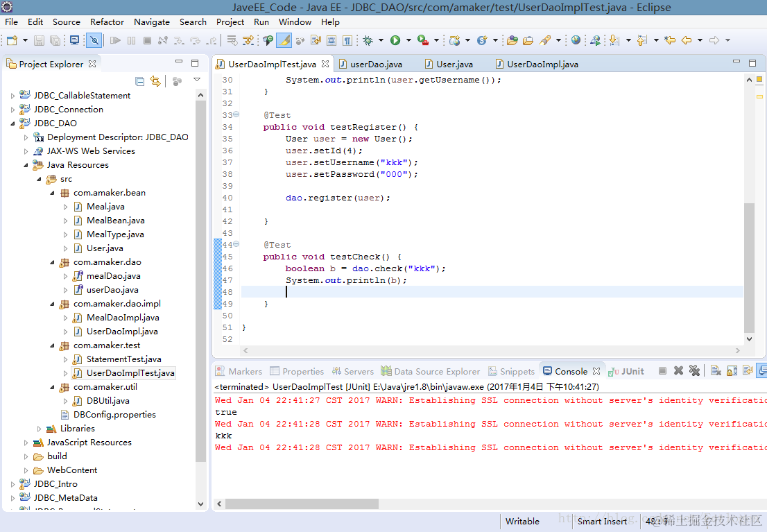Click the editor vertical scrollbar thumb
Image resolution: width=767 pixels, height=532 pixels.
point(749,267)
